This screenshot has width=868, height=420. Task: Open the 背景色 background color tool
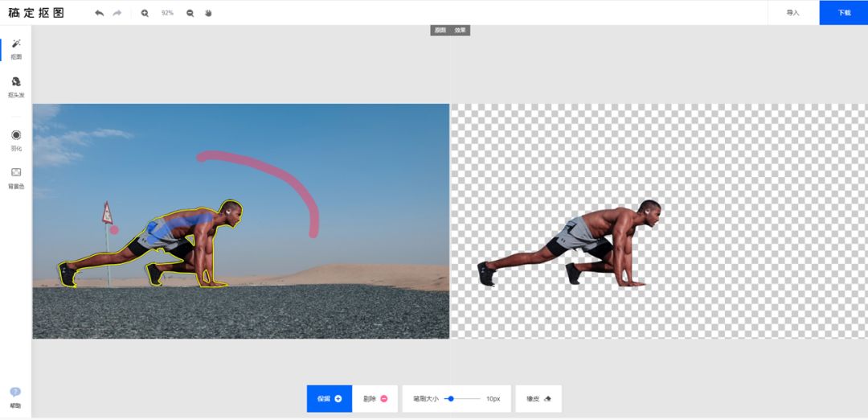pyautogui.click(x=16, y=177)
